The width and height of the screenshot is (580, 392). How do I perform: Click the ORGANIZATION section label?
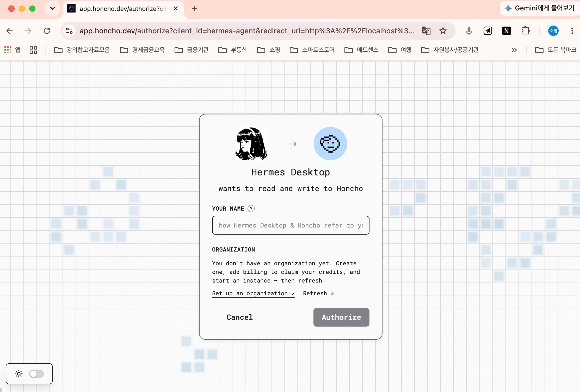coord(233,249)
